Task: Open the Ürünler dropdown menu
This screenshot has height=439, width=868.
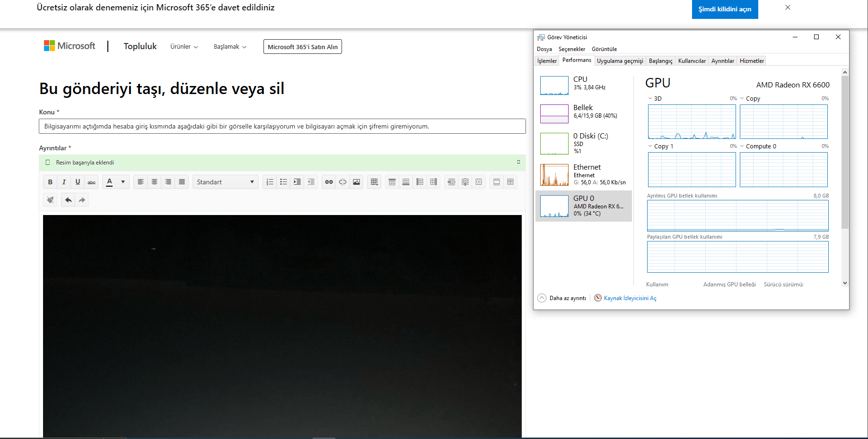Action: tap(184, 46)
